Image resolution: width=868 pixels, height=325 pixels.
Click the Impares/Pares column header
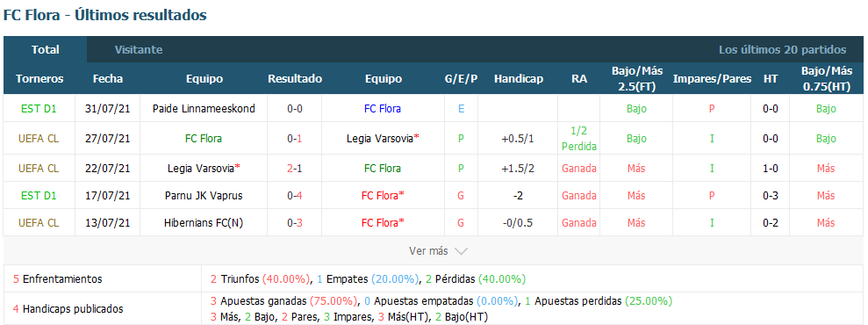[x=712, y=79]
